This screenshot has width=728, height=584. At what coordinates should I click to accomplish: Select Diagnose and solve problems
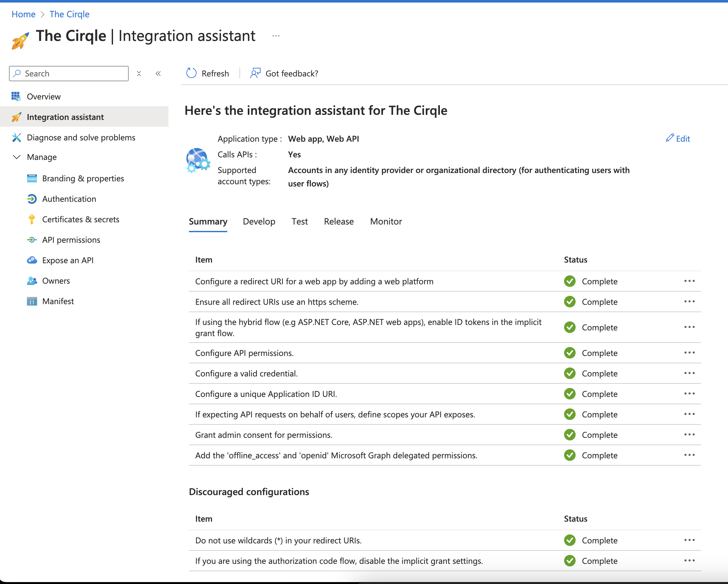click(81, 137)
